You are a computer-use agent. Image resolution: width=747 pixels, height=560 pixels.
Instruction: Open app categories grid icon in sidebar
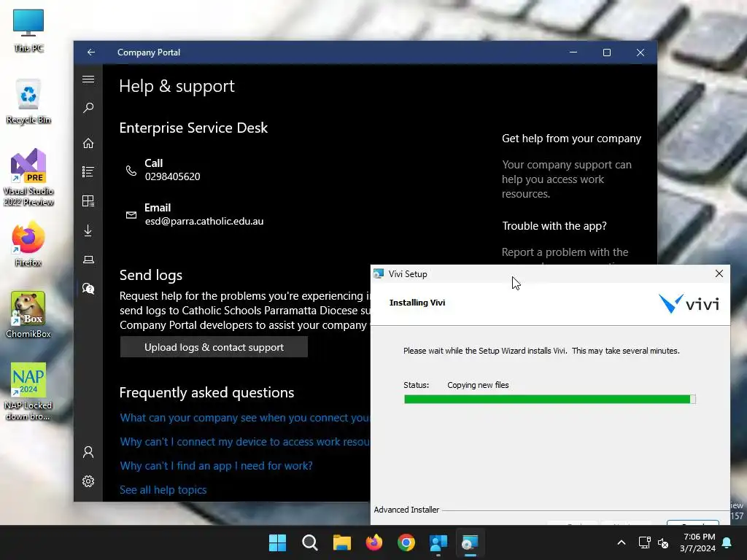click(88, 201)
